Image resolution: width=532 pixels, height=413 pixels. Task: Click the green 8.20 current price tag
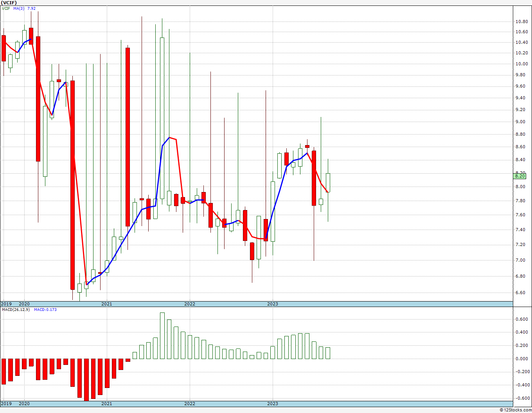[x=520, y=176]
